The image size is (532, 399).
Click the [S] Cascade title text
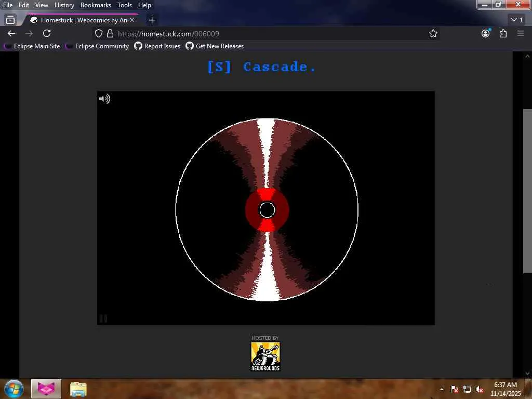point(262,67)
